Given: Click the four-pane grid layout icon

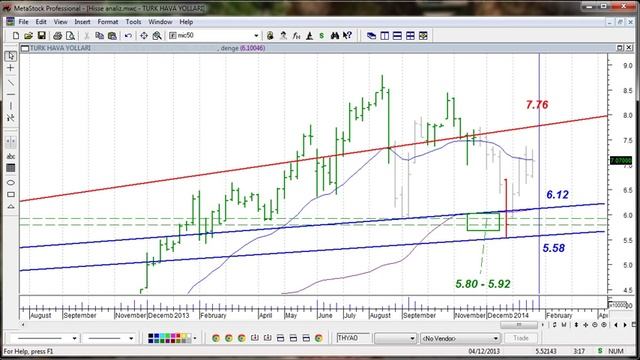Looking at the screenshot, I should [410, 36].
